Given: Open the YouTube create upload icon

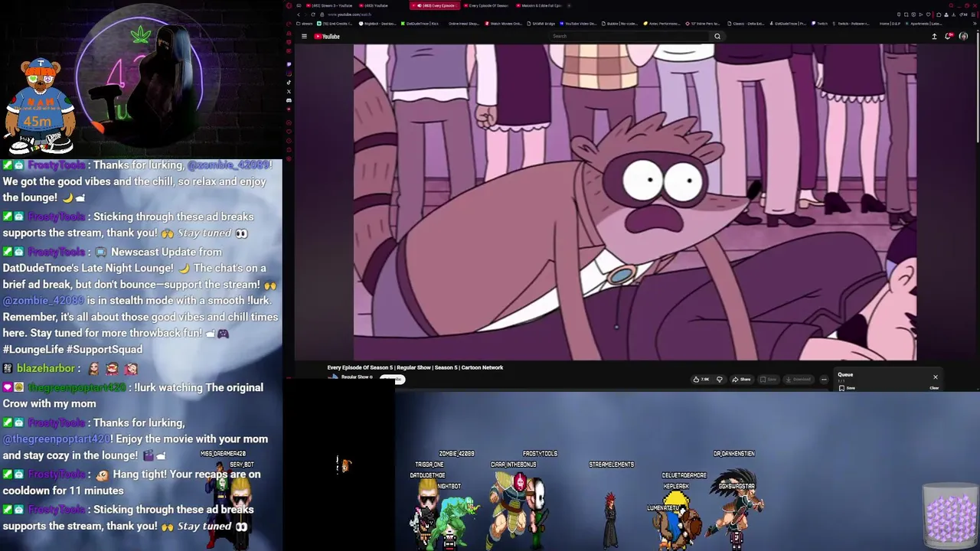Looking at the screenshot, I should 934,36.
